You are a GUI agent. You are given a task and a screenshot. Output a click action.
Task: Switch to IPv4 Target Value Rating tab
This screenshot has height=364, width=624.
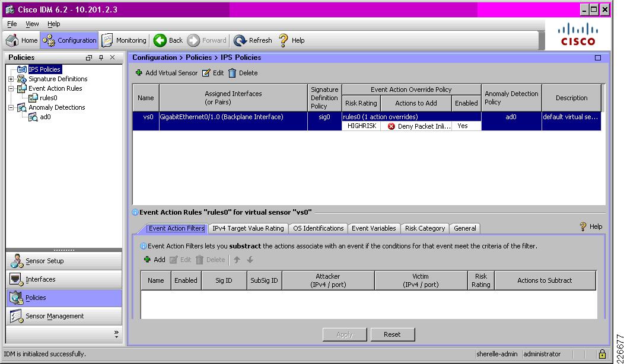click(248, 228)
